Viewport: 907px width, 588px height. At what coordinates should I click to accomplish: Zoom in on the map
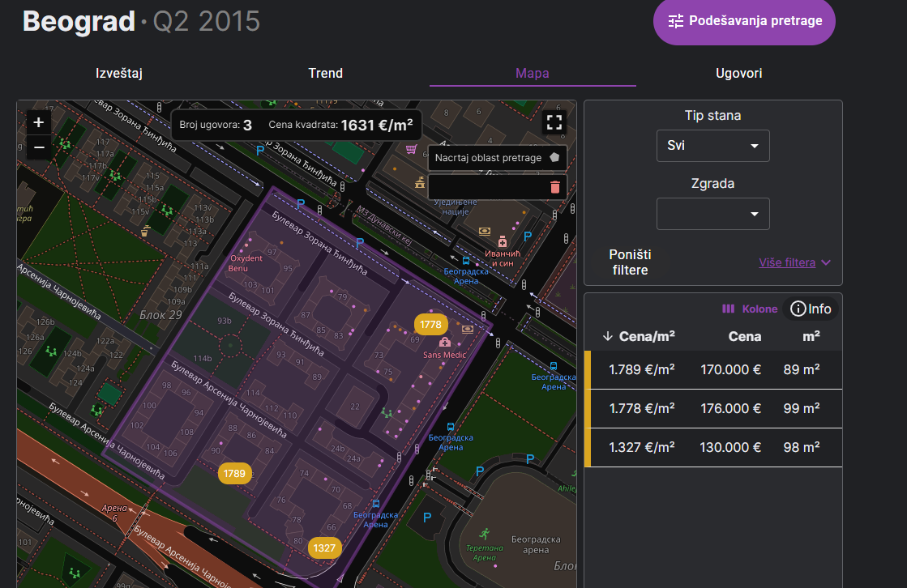coord(38,122)
